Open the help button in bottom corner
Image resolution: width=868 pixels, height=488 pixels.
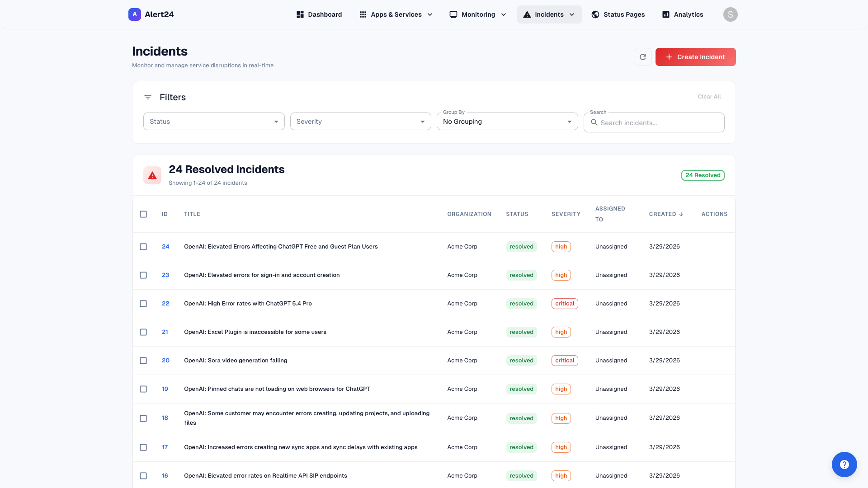click(x=844, y=465)
